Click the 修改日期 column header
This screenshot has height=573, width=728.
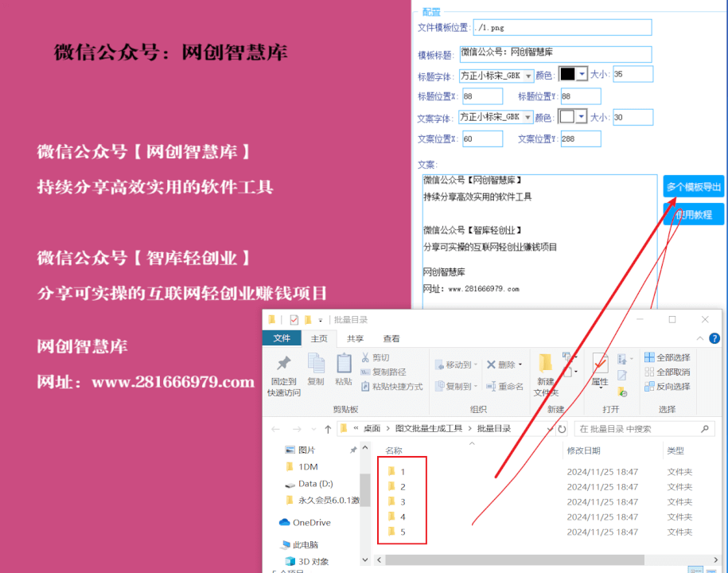(x=584, y=450)
